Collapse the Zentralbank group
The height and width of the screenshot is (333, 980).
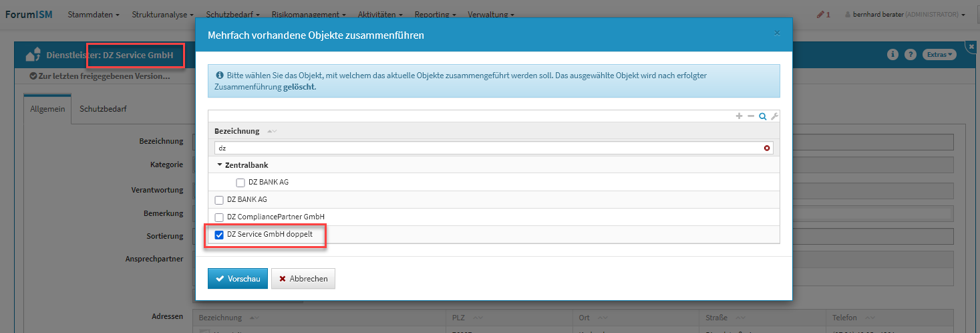click(x=220, y=164)
